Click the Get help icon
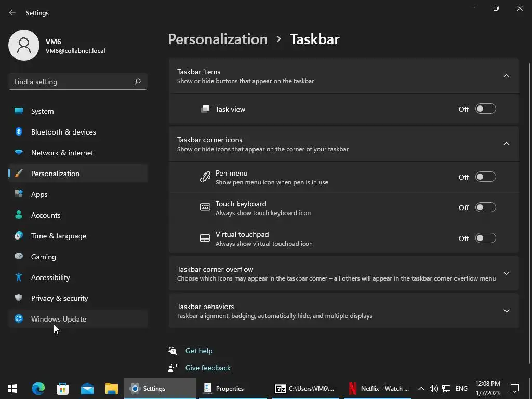The width and height of the screenshot is (532, 399). [x=172, y=351]
